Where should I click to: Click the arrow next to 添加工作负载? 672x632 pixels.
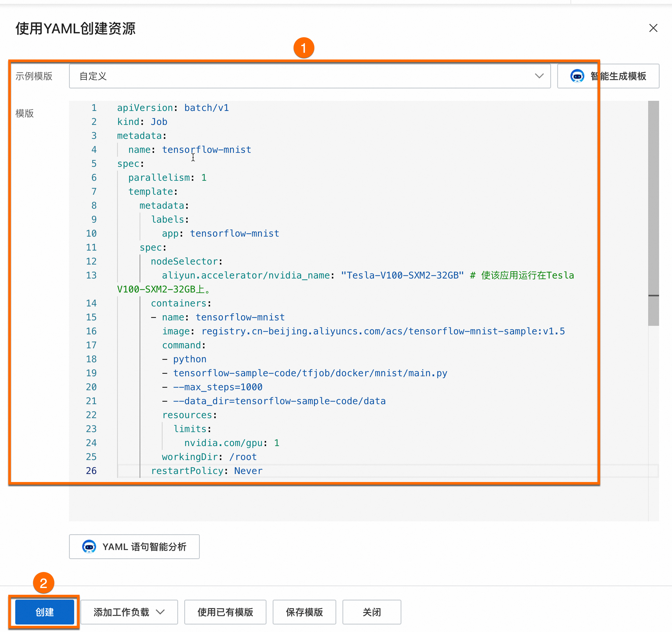(161, 612)
